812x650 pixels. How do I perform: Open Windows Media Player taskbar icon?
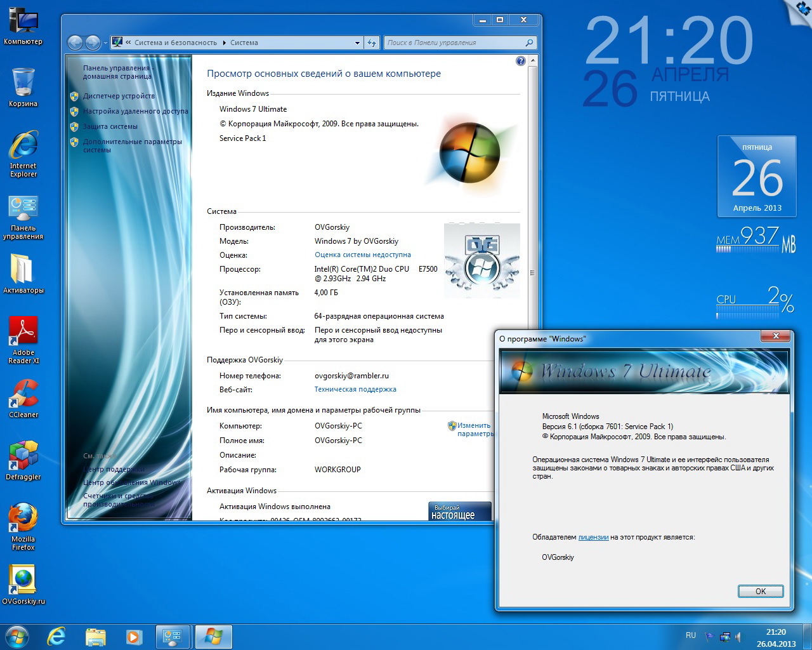point(134,637)
